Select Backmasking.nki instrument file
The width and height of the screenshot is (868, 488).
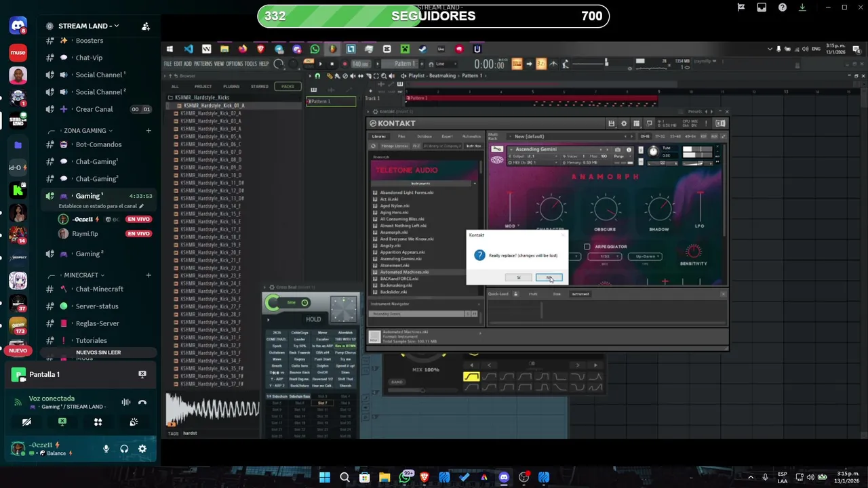(395, 285)
